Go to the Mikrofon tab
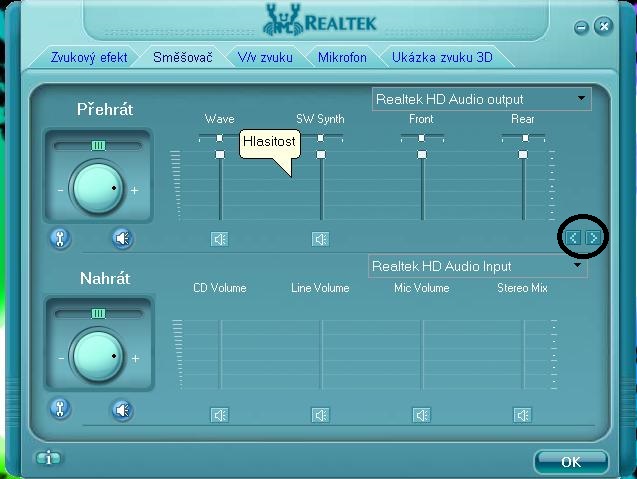This screenshot has height=479, width=637. pos(342,57)
